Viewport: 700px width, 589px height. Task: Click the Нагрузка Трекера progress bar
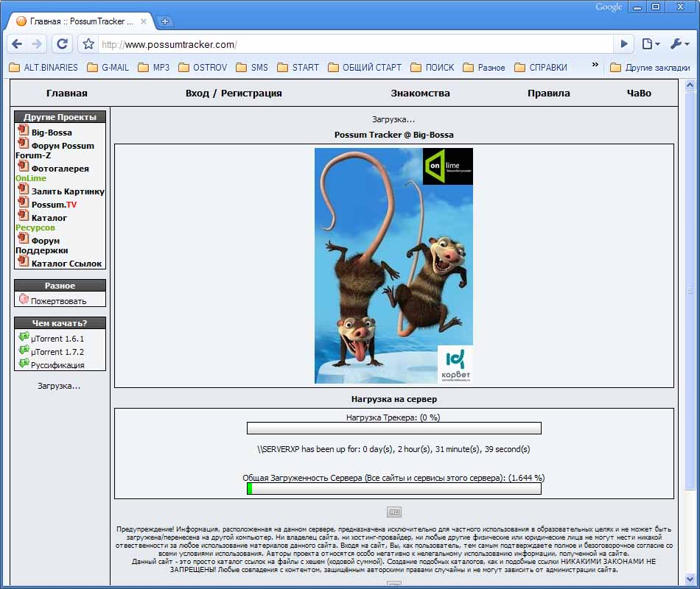394,428
